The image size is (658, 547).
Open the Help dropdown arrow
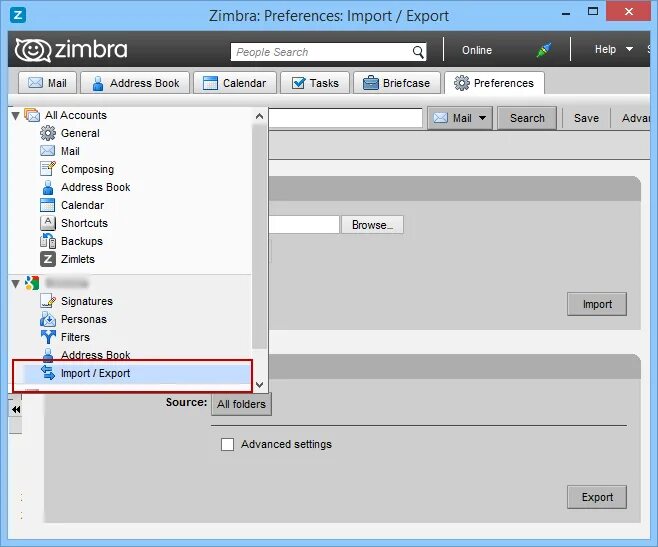coord(629,49)
